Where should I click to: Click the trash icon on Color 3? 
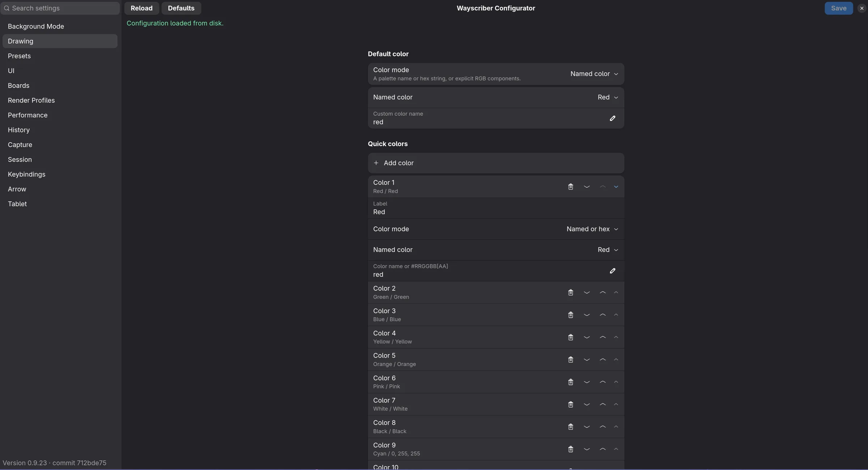[571, 315]
